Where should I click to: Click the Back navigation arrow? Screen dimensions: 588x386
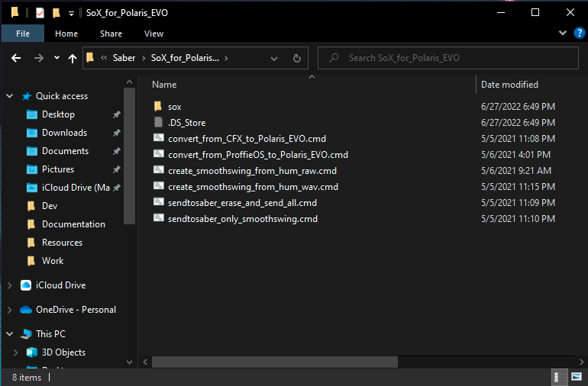[x=16, y=58]
